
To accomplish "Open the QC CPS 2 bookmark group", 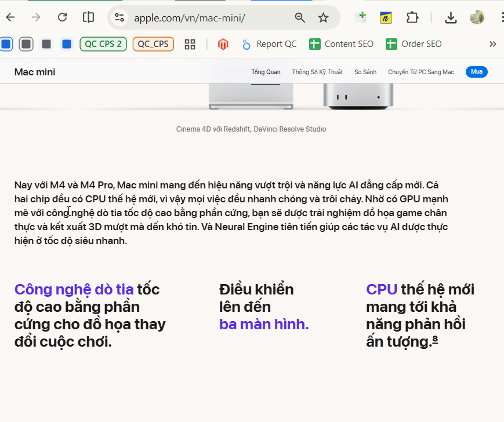I will (103, 44).
